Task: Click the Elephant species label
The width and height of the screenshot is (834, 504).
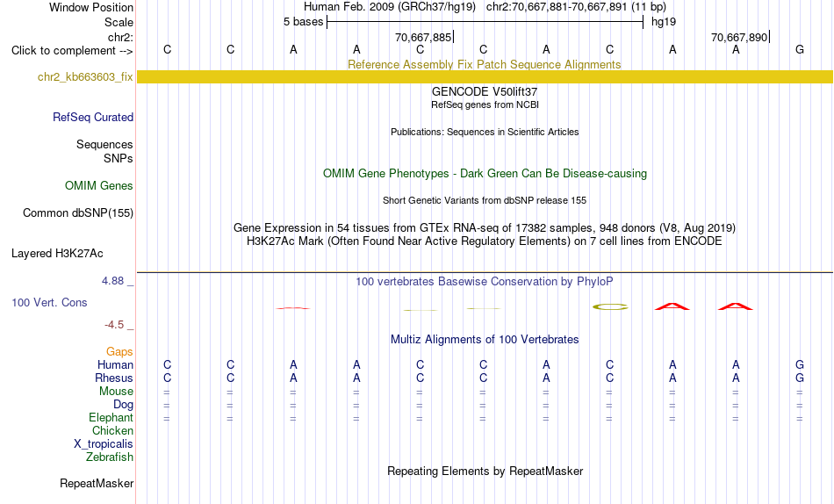Action: 111,417
